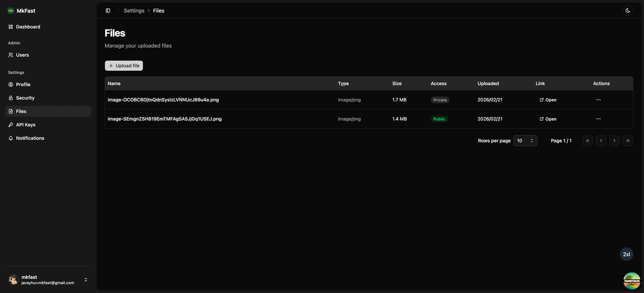Click the Upload file button
The image size is (644, 293).
(x=124, y=65)
